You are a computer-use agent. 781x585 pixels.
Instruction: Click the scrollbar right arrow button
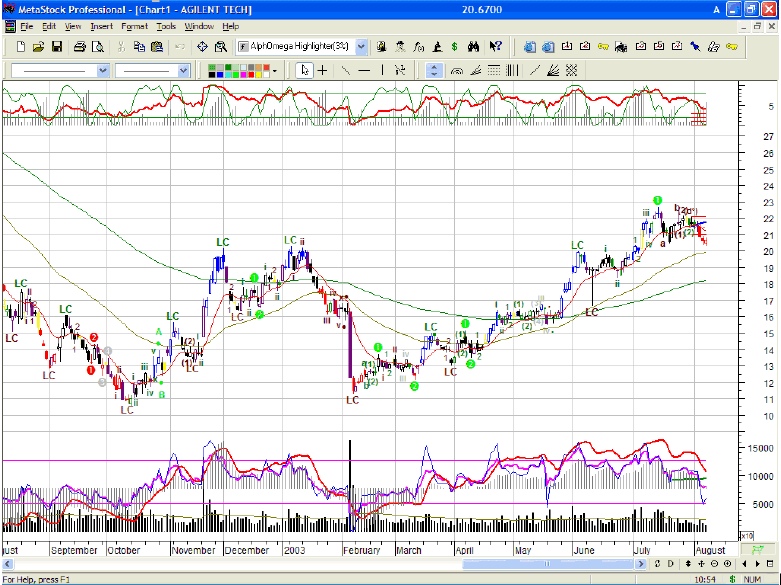[641, 564]
